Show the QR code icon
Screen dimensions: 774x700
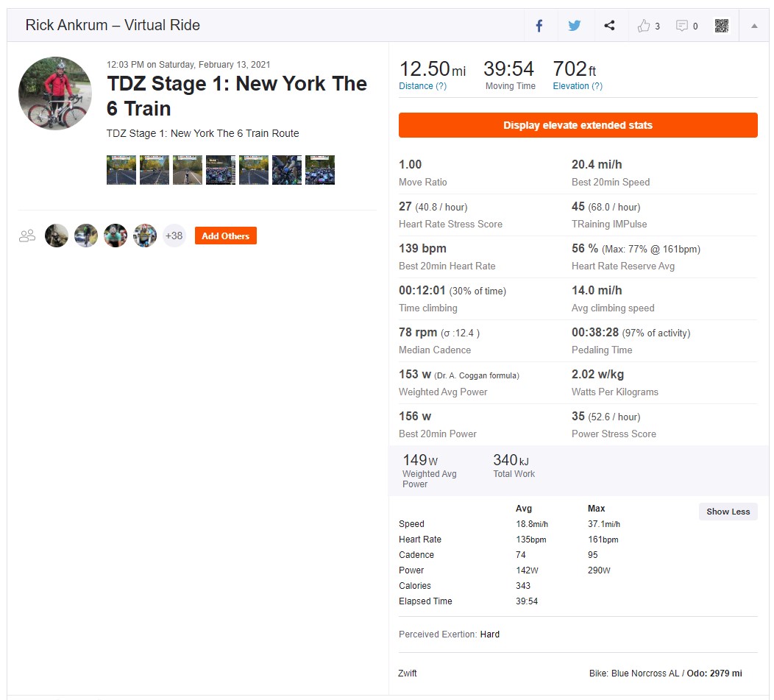tap(721, 26)
